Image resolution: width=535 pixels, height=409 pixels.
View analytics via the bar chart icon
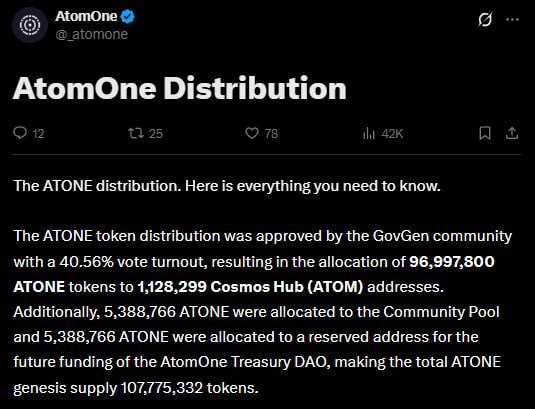pos(369,133)
